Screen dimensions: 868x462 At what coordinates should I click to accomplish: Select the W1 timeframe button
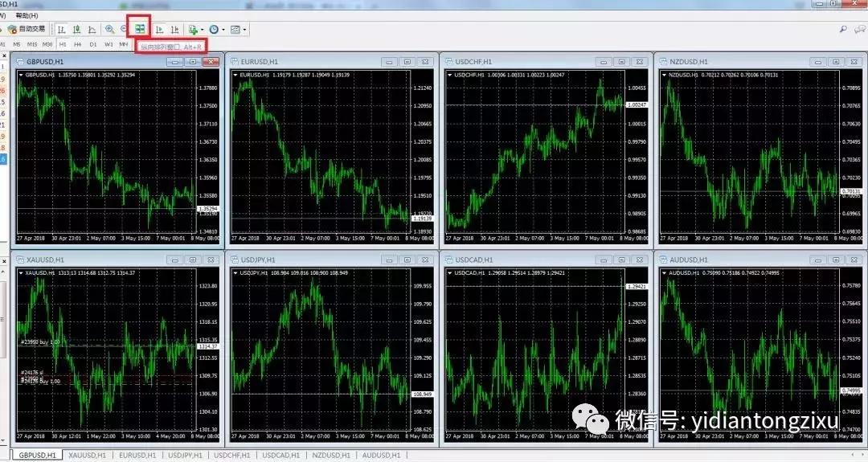pos(108,44)
